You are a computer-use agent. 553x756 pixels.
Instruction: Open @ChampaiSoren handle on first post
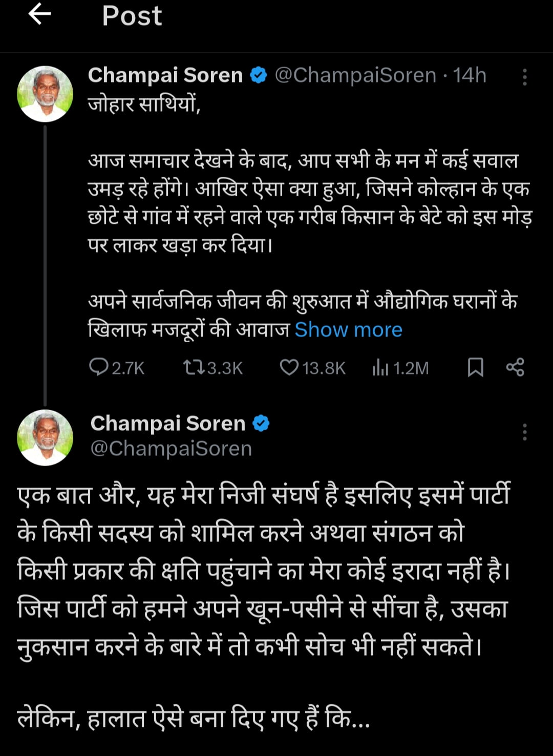click(355, 75)
